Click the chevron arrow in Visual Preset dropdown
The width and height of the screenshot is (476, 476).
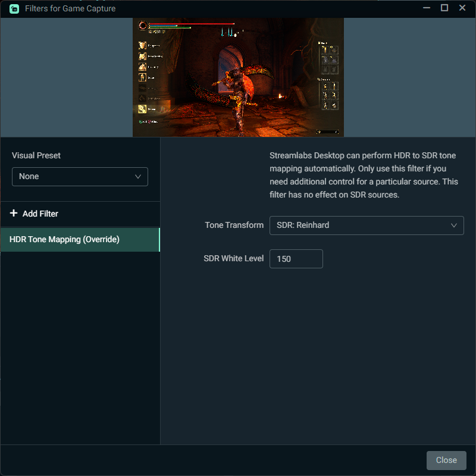(138, 177)
